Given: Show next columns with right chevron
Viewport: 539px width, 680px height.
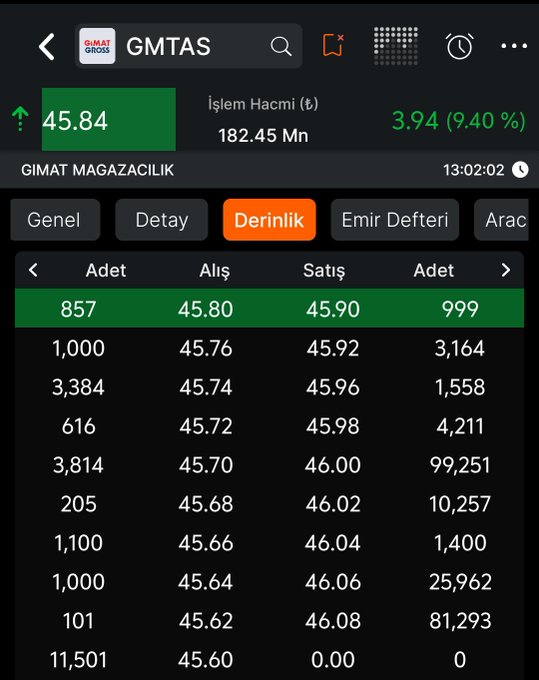Looking at the screenshot, I should pyautogui.click(x=506, y=270).
